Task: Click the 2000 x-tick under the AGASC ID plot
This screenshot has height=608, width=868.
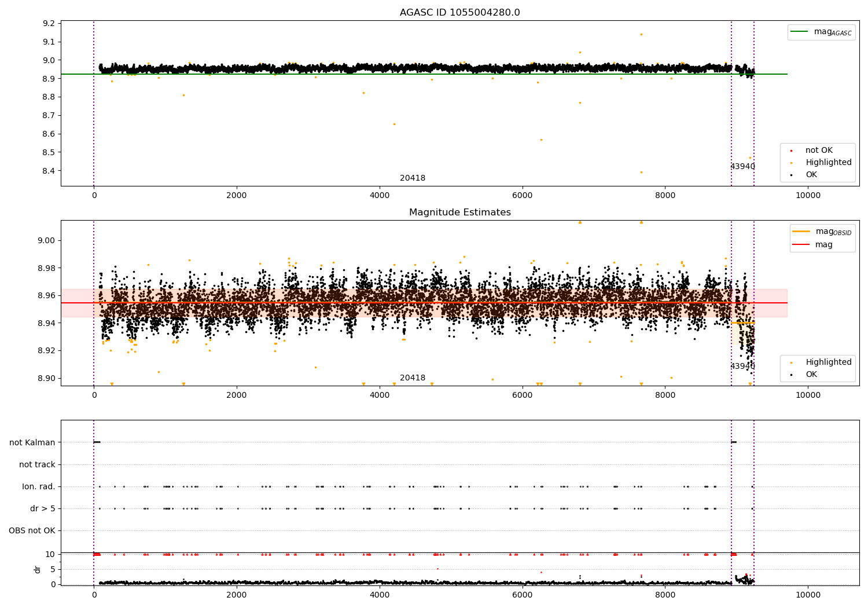Action: pos(237,195)
